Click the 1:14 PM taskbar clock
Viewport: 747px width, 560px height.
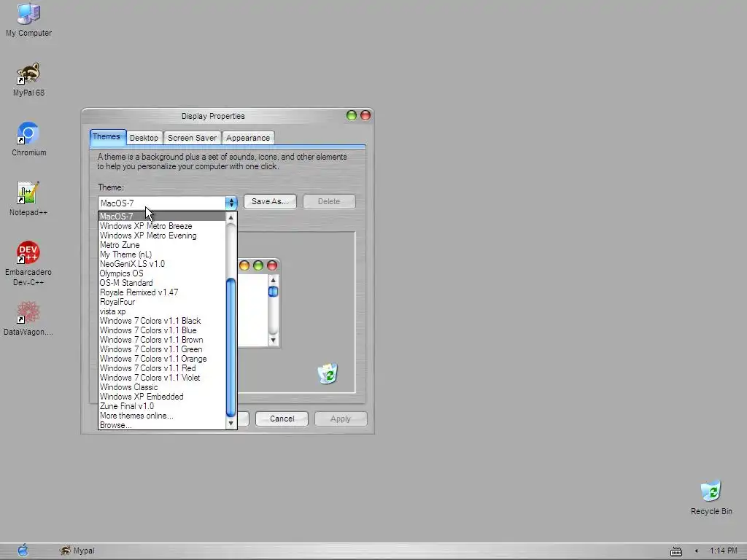[x=723, y=551]
